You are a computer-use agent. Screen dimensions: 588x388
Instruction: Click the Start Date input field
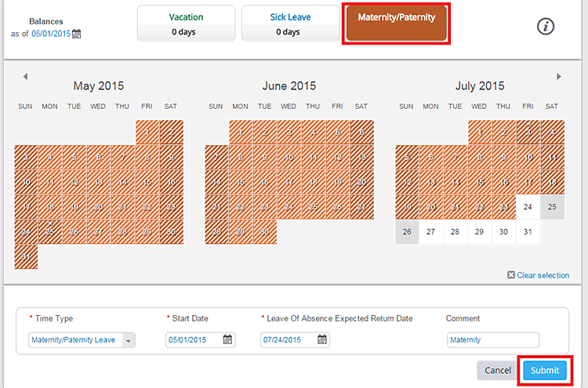click(x=194, y=340)
